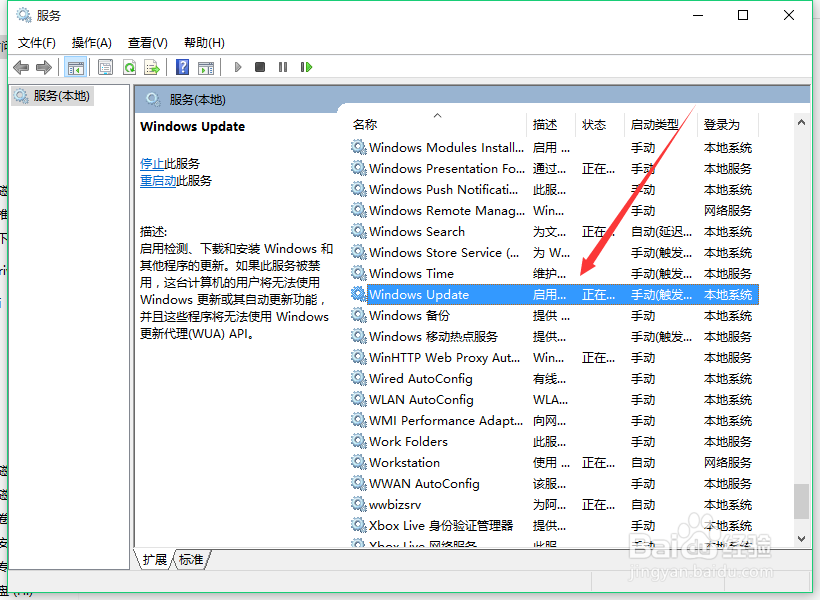
Task: Maximize the Services window
Action: [743, 15]
